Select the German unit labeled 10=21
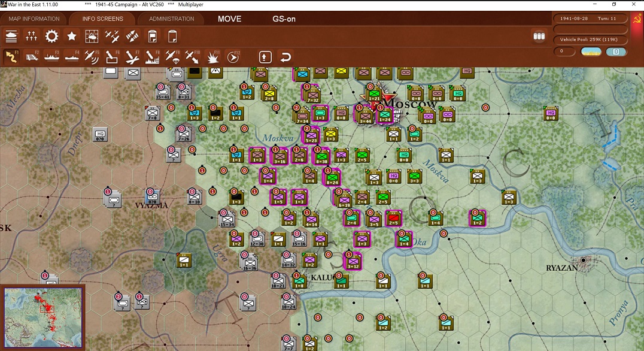The image size is (644, 351). tap(278, 280)
